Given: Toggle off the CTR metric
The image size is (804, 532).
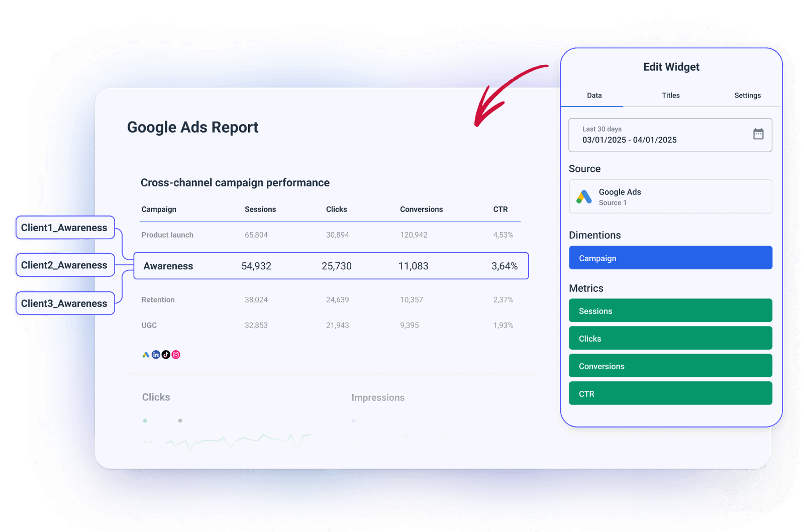Looking at the screenshot, I should point(670,393).
